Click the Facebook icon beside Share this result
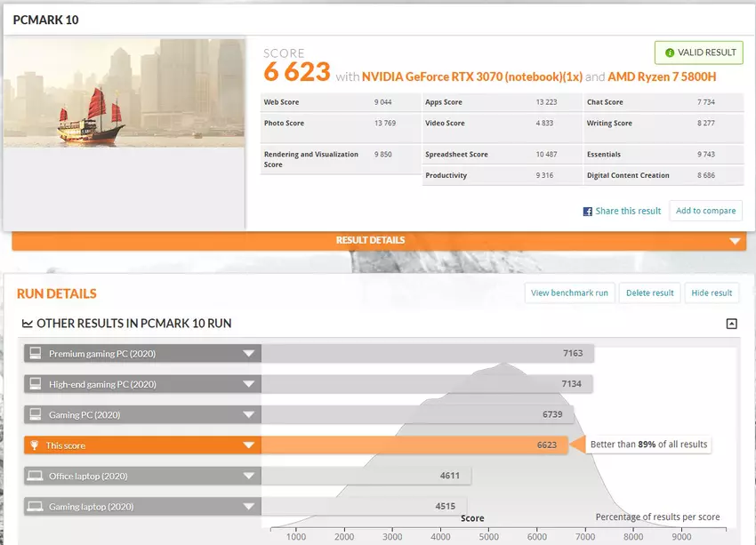The height and width of the screenshot is (545, 756). [588, 212]
